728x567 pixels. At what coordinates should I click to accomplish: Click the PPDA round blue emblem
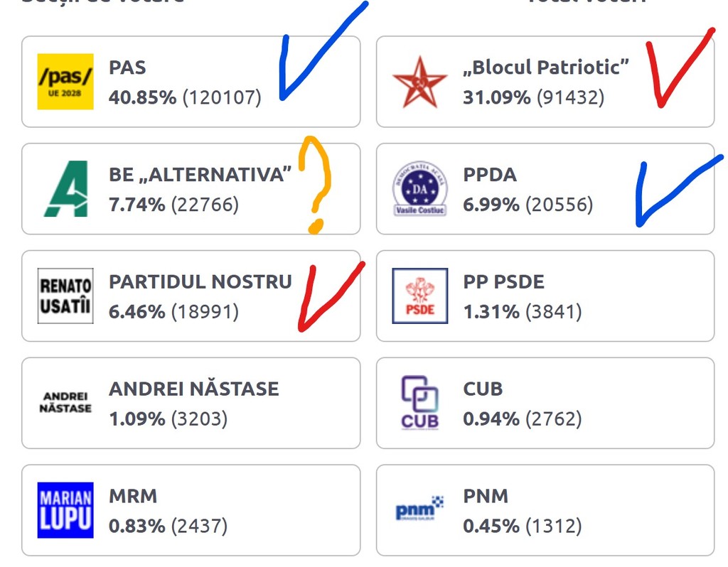tap(419, 189)
